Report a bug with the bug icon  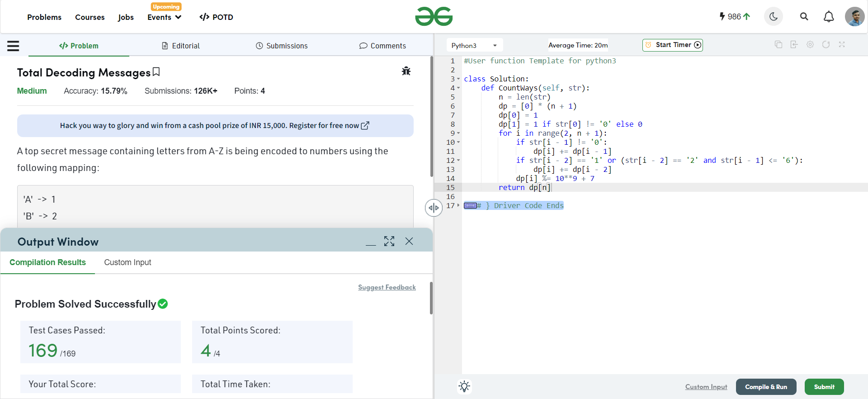pos(406,71)
